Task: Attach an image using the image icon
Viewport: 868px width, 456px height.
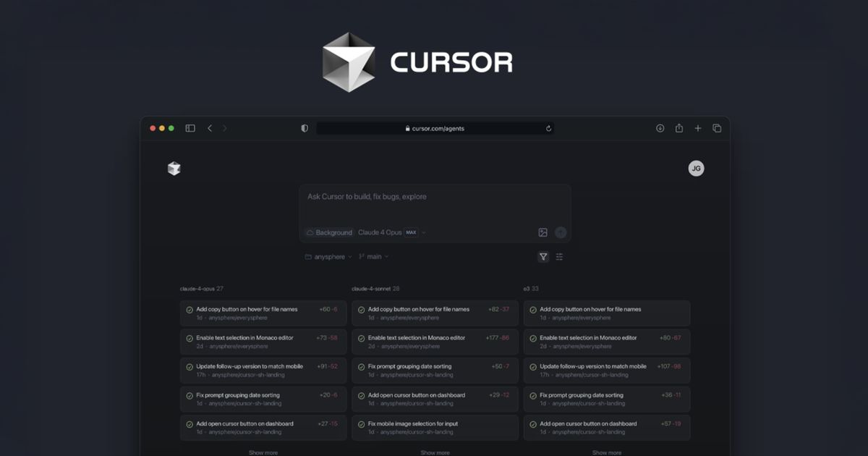Action: pyautogui.click(x=542, y=232)
